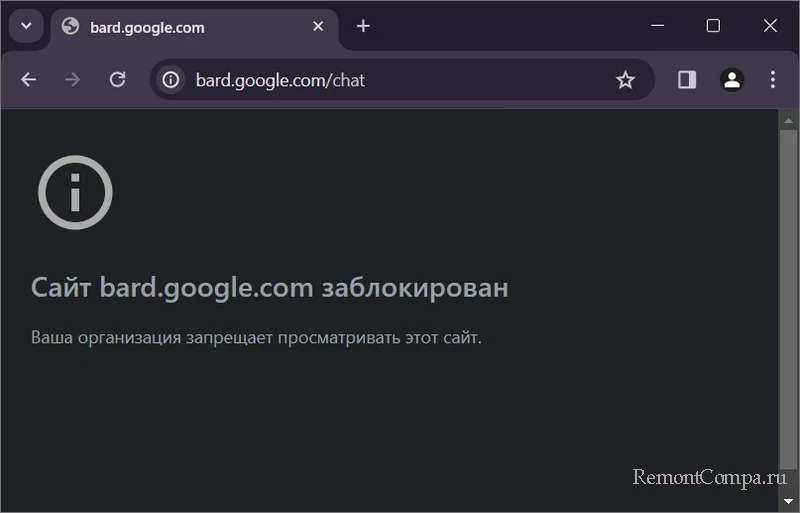The height and width of the screenshot is (513, 800).
Task: Go back to the previous page
Action: [x=28, y=80]
